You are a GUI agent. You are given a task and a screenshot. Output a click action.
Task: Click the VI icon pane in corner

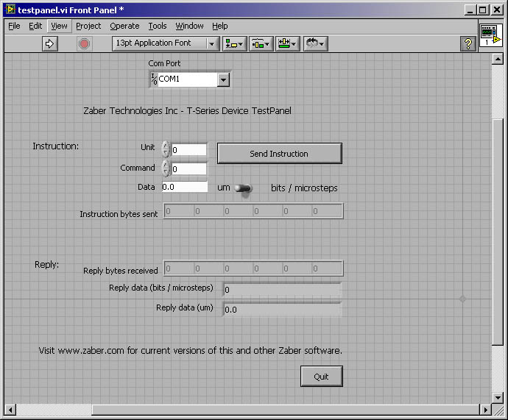pos(491,35)
